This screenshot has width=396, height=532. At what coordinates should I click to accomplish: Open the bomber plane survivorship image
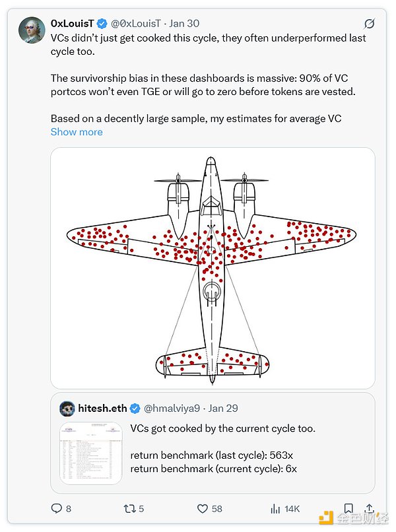click(213, 267)
